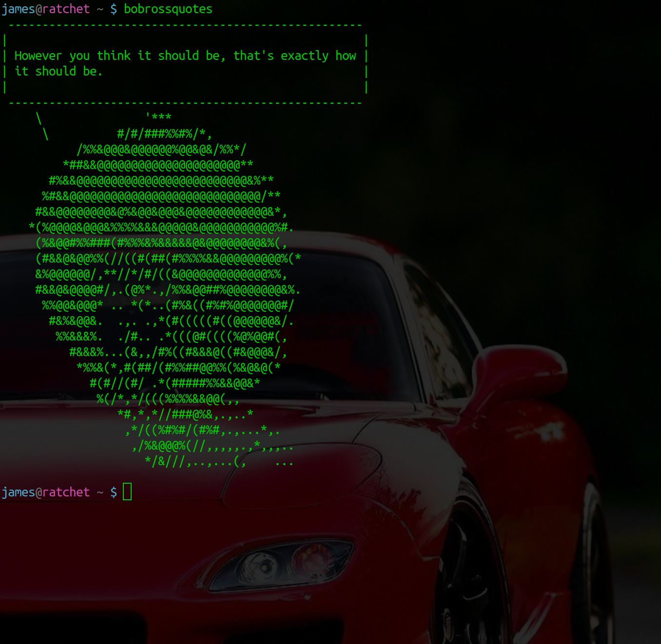Click the terminal cursor block at the bottom prompt
The width and height of the screenshot is (661, 644).
pos(127,492)
